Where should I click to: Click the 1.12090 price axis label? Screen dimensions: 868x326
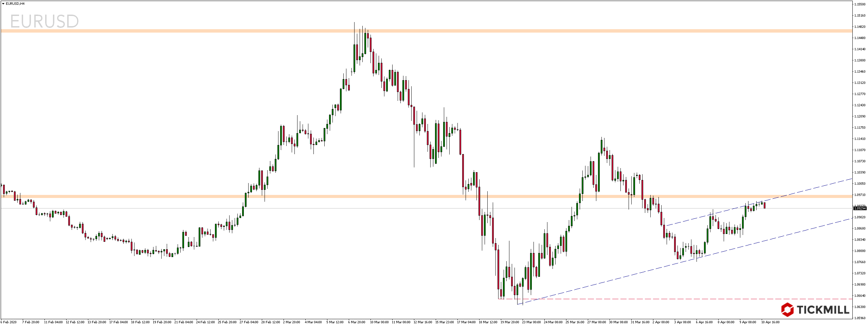[860, 116]
